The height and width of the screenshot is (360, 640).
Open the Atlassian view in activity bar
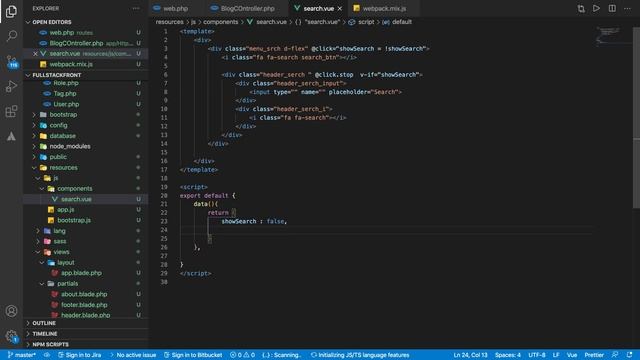[11, 136]
